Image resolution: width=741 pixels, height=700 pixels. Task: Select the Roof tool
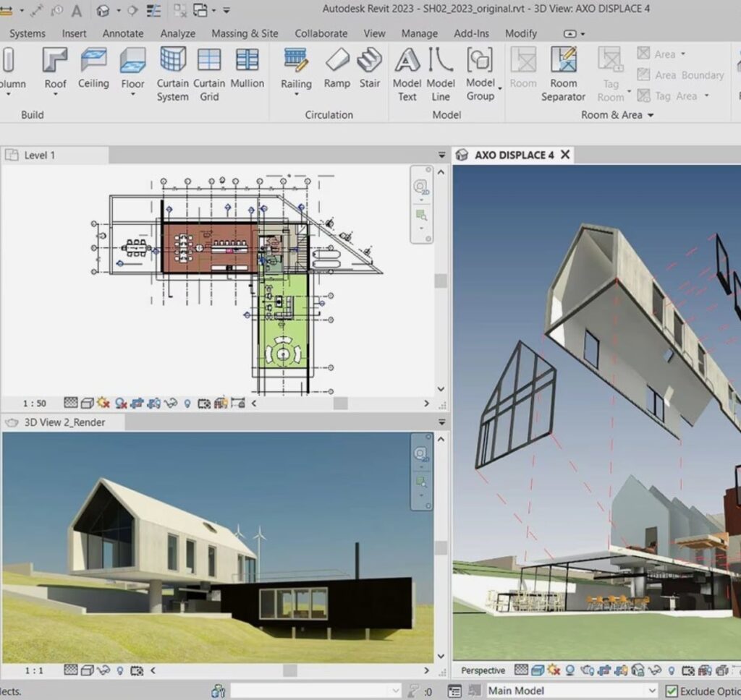(55, 67)
